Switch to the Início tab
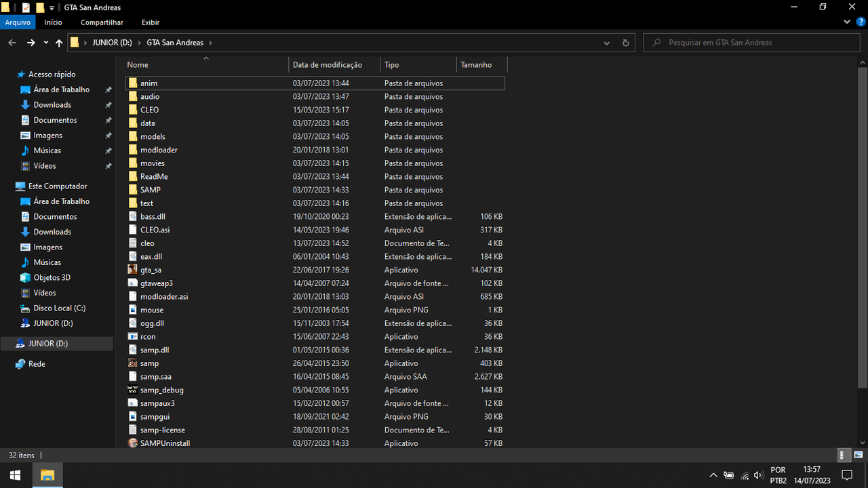868x488 pixels. 54,22
